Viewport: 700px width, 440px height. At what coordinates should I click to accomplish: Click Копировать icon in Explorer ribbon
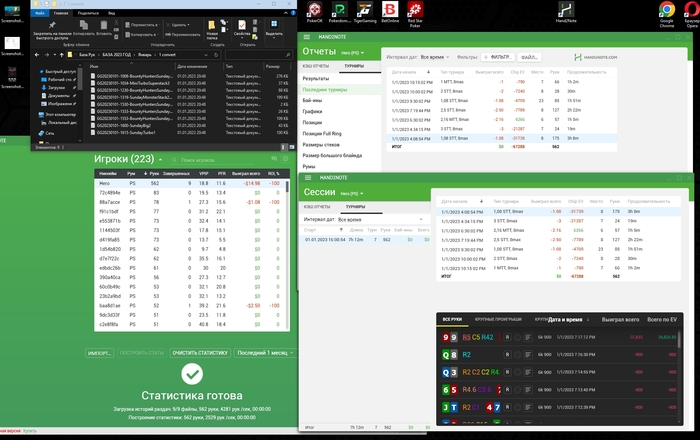[x=83, y=25]
